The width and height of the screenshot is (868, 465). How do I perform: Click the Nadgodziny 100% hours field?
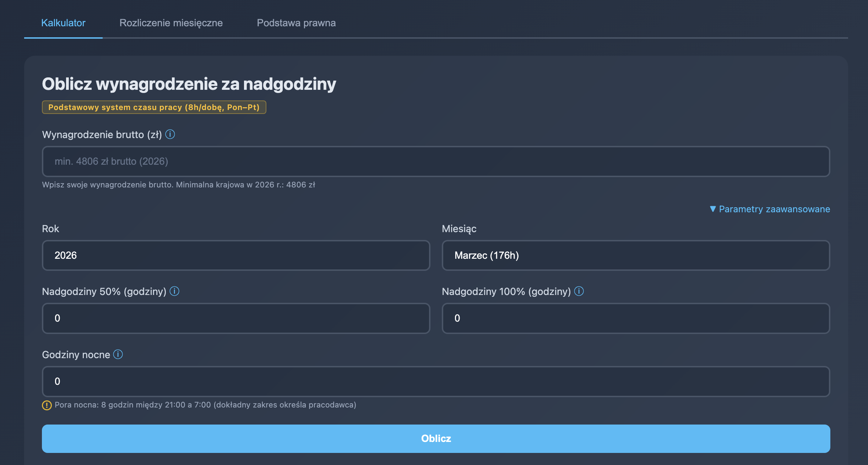(x=635, y=318)
